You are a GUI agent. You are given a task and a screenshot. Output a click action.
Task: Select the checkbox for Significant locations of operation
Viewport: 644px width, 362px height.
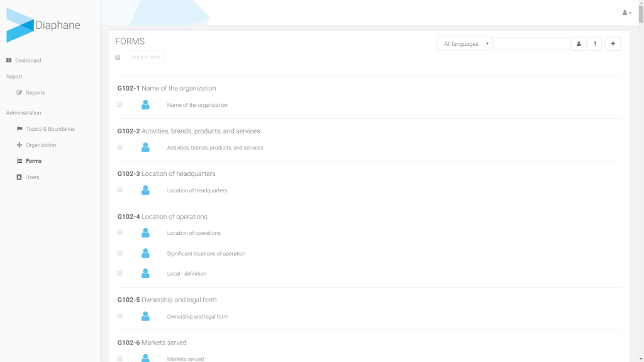tap(119, 253)
